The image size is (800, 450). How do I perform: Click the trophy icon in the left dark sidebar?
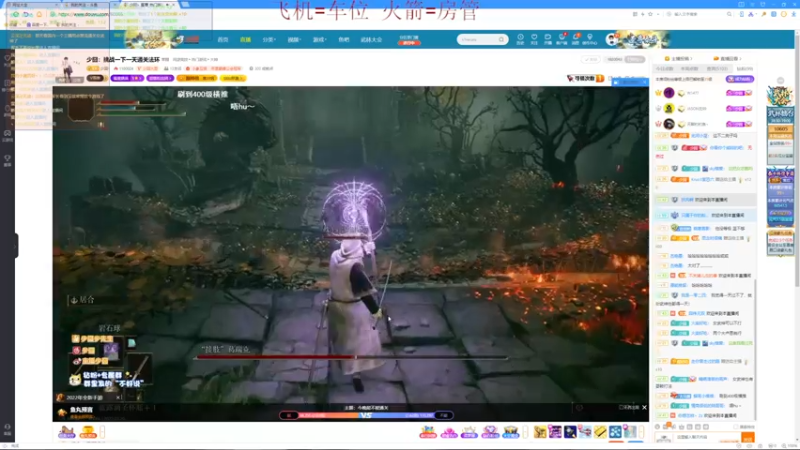(7, 158)
